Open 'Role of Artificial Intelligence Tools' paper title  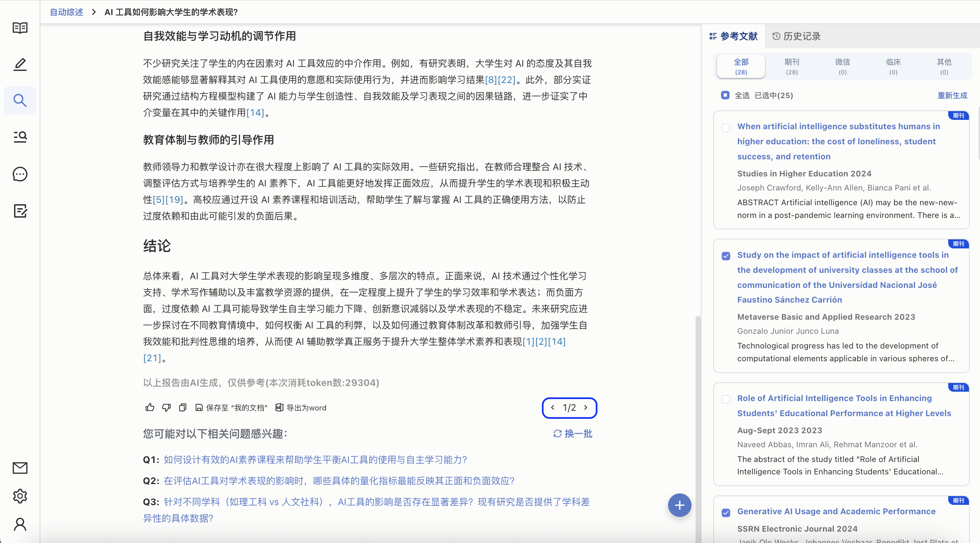[844, 405]
